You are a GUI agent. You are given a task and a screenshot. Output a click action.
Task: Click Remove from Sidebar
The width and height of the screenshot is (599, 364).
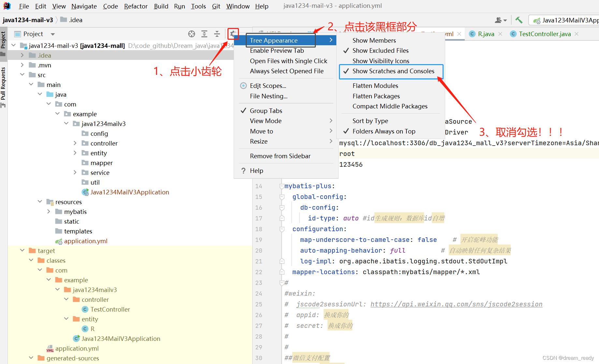pyautogui.click(x=286, y=156)
